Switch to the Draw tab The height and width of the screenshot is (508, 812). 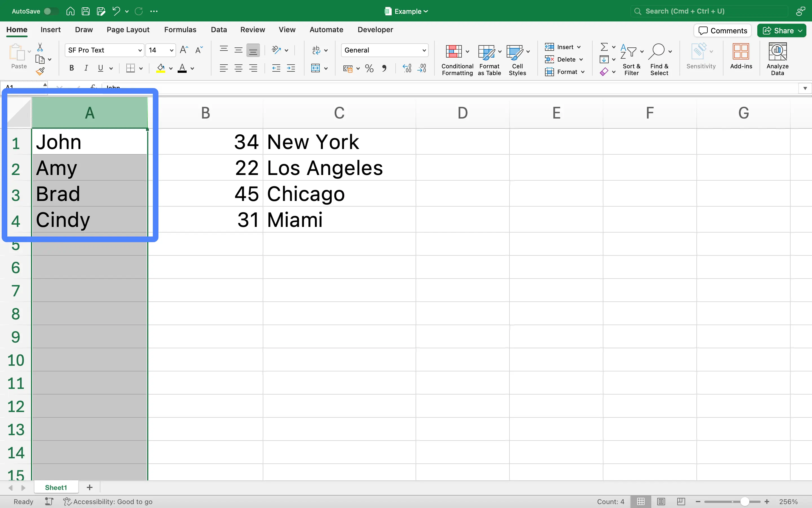pyautogui.click(x=84, y=30)
